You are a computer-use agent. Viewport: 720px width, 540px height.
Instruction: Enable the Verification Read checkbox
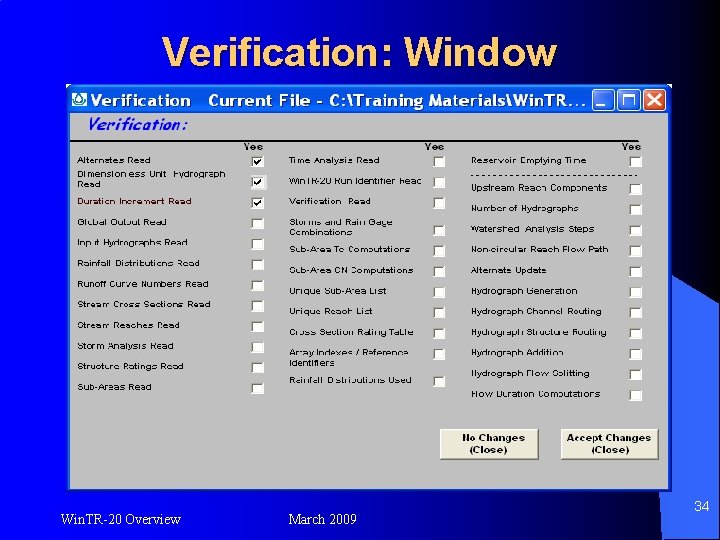point(439,202)
